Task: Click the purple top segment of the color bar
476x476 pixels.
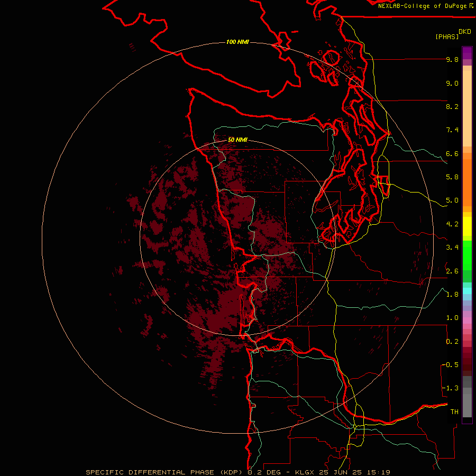Action: coord(467,53)
